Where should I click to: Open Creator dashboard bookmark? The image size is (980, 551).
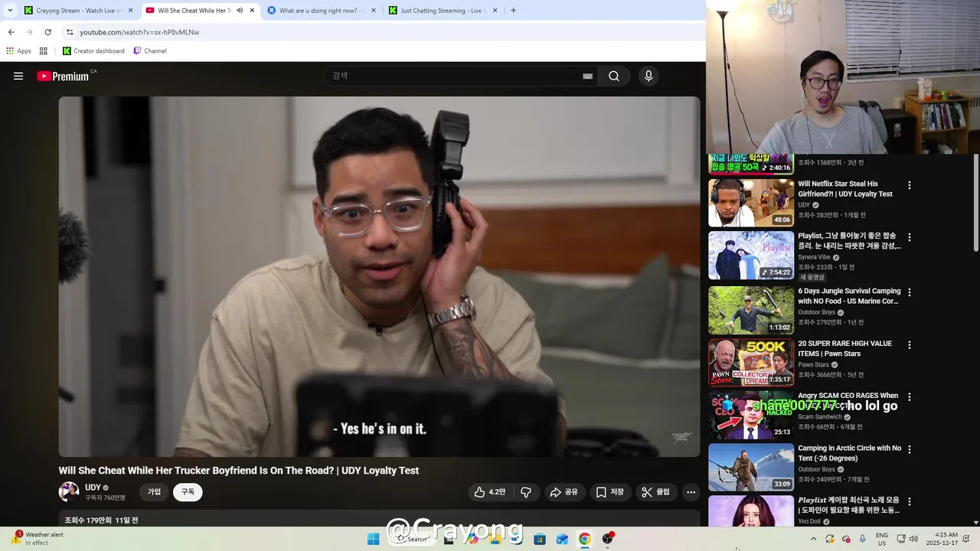(x=93, y=51)
